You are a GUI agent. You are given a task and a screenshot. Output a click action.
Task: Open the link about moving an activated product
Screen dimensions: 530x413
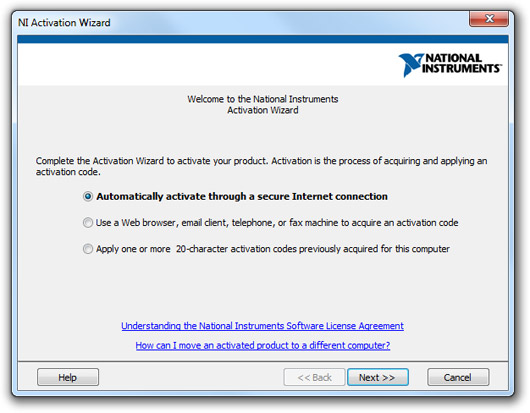pos(263,345)
